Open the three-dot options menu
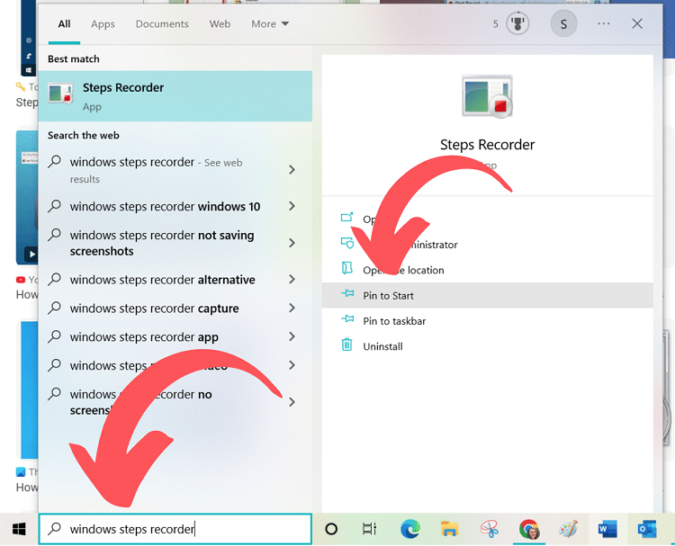Screen dimensions: 675x546 (x=604, y=24)
